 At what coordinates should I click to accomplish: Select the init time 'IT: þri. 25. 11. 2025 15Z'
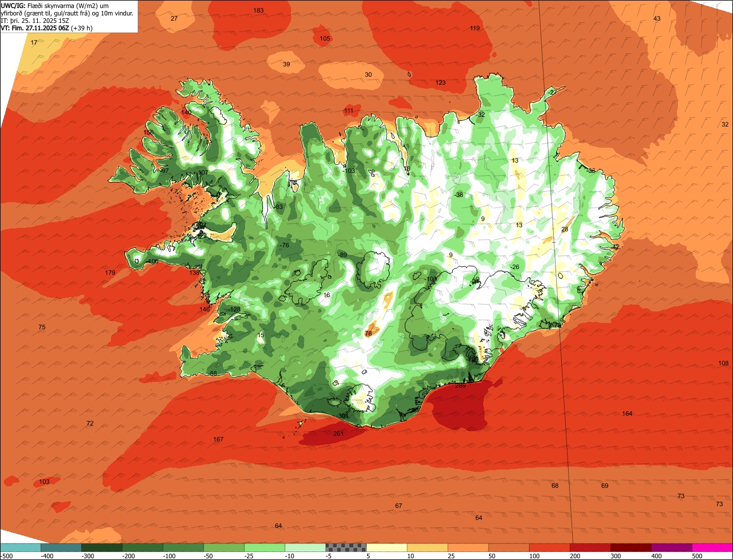(35, 20)
